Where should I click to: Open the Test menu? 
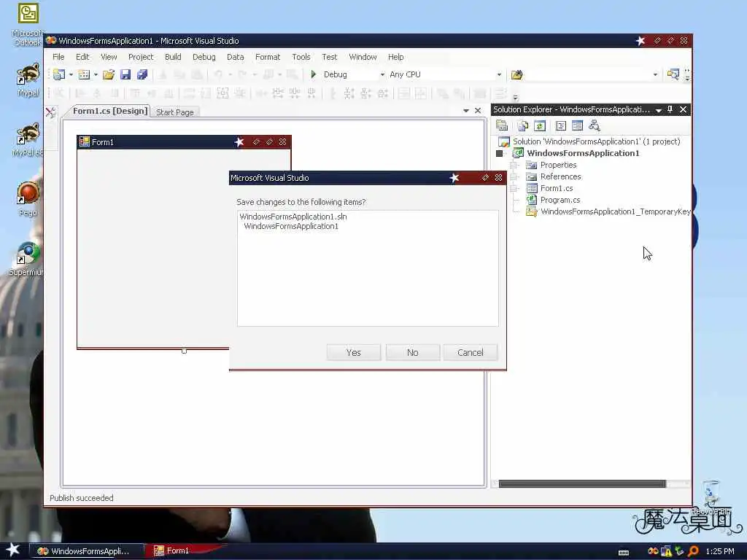329,57
